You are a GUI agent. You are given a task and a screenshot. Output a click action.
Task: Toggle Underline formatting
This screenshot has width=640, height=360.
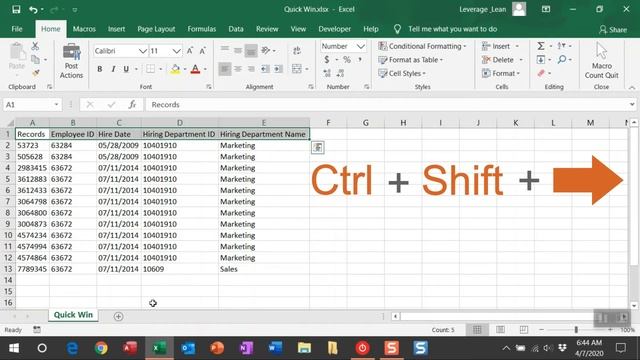point(126,69)
